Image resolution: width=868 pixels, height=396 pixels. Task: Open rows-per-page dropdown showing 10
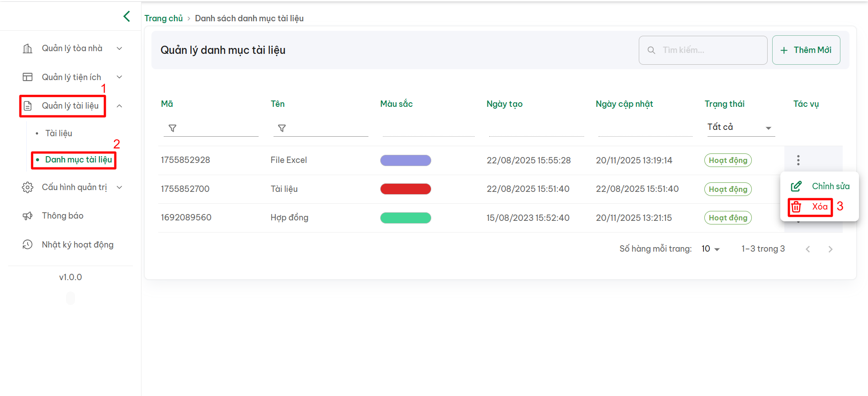pyautogui.click(x=710, y=249)
